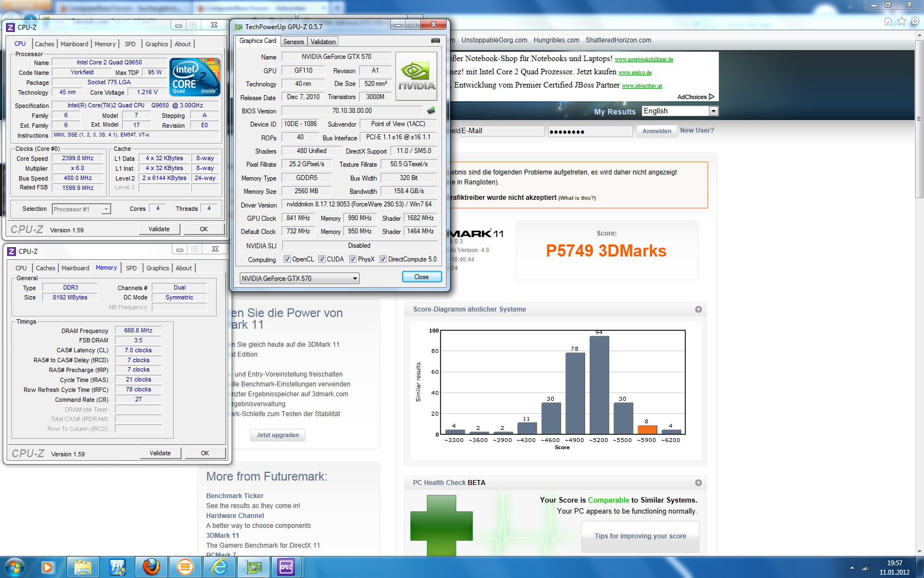Click Tips for improving your score
This screenshot has width=924, height=578.
(640, 536)
